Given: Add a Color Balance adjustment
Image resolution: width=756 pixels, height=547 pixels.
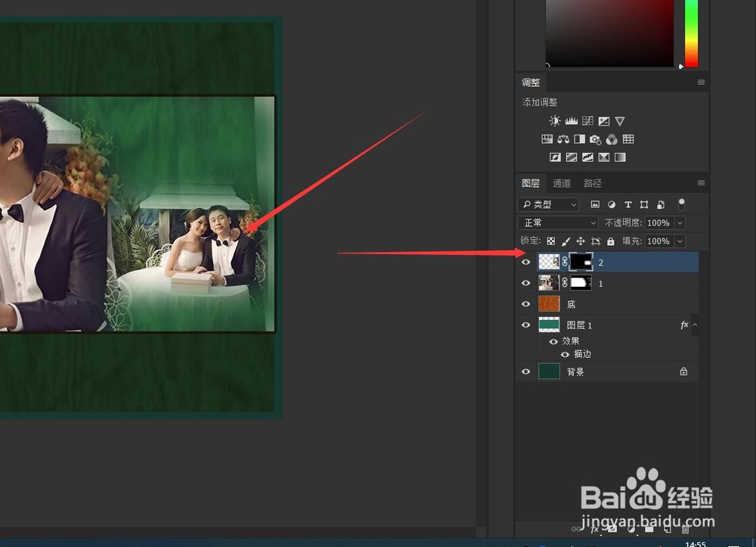Looking at the screenshot, I should (563, 139).
